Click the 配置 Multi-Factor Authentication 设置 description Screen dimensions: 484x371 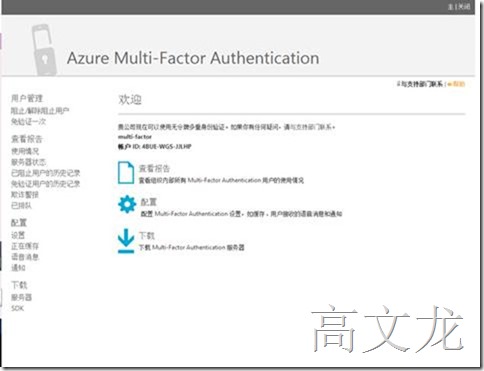tap(241, 214)
